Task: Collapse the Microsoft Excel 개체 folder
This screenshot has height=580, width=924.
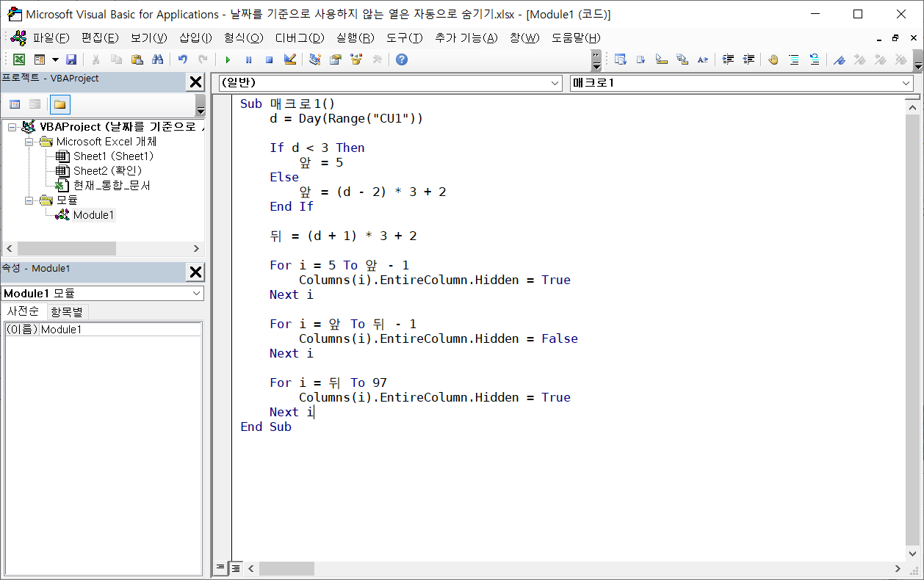Action: click(x=29, y=142)
